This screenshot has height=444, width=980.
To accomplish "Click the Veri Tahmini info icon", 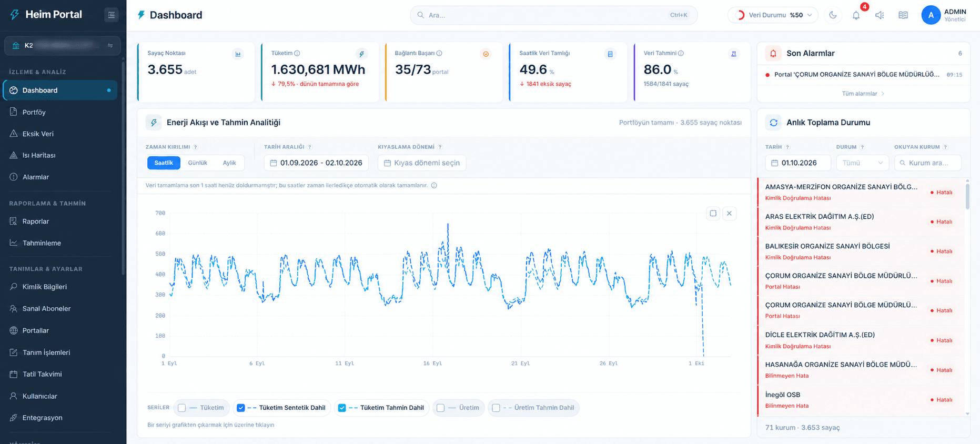I will point(681,53).
